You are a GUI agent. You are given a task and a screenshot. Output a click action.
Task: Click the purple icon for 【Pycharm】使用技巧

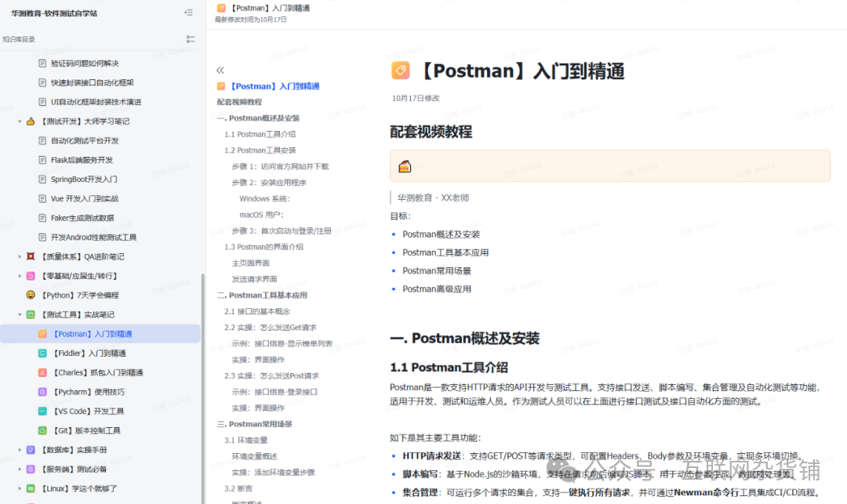pyautogui.click(x=42, y=392)
